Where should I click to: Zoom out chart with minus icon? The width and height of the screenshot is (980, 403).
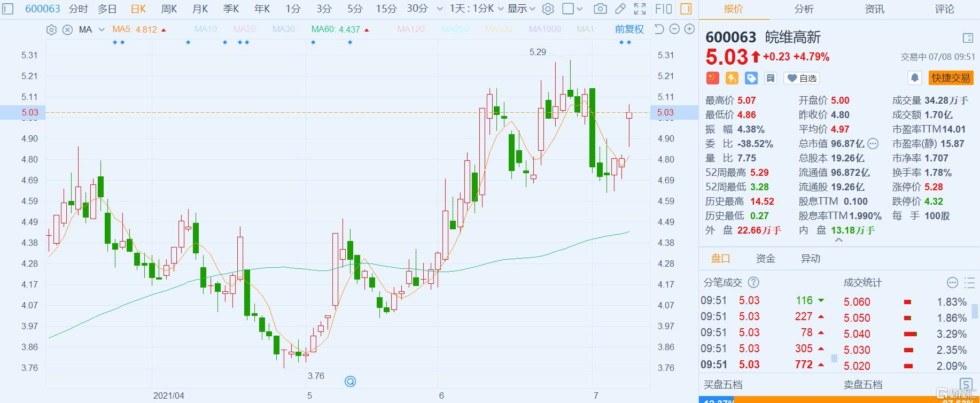click(x=674, y=29)
